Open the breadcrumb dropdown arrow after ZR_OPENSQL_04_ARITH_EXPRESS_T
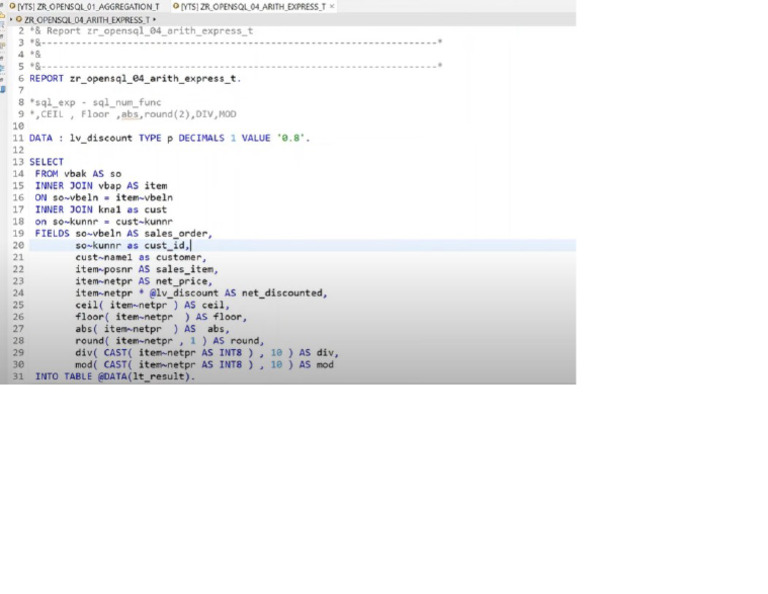Image resolution: width=768 pixels, height=594 pixels. (x=154, y=20)
